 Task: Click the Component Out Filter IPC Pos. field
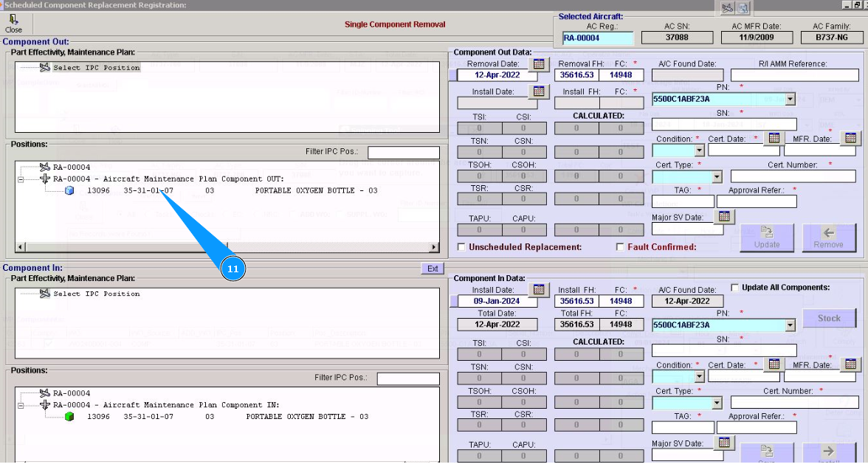click(x=404, y=152)
